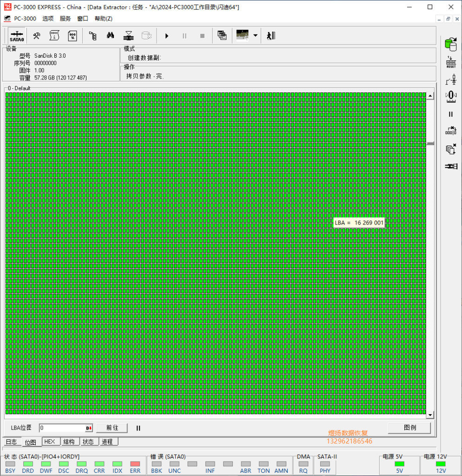Viewport: 462px width, 476px height.
Task: Click the pause icon next to 前往
Action: tap(138, 428)
